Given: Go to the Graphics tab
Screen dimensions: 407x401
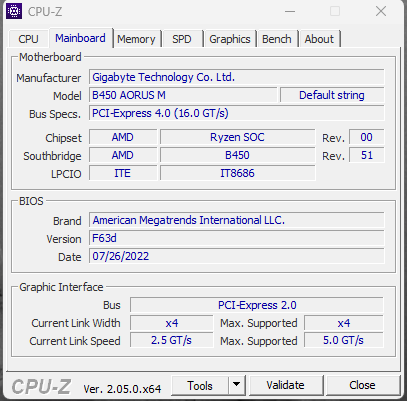Looking at the screenshot, I should point(230,39).
